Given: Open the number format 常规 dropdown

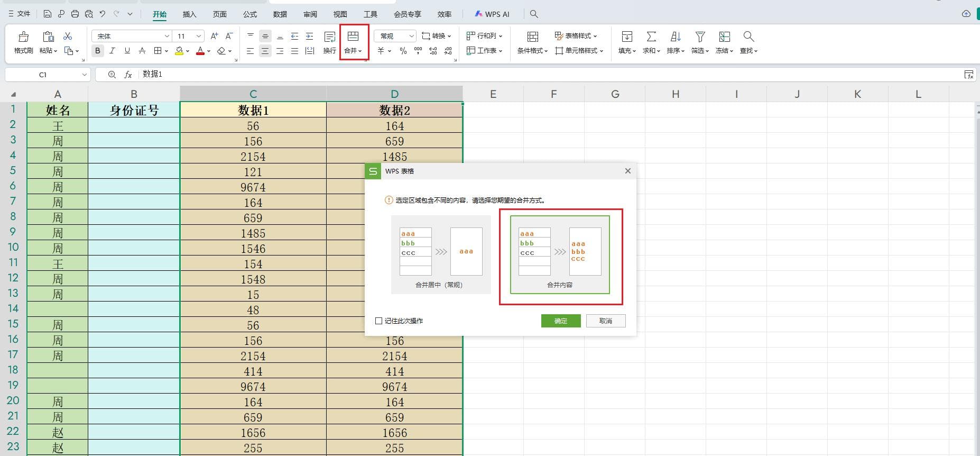Looking at the screenshot, I should (x=412, y=36).
